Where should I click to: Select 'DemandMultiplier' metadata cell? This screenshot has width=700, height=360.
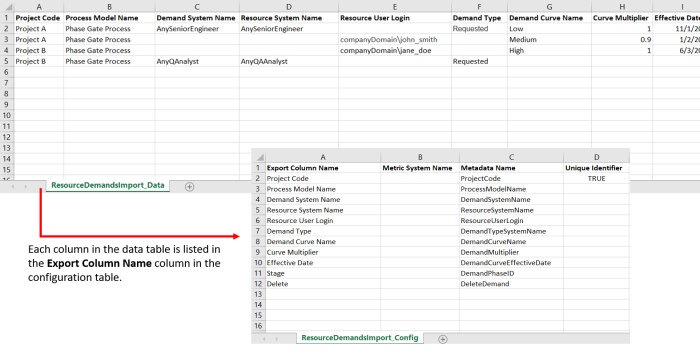tap(511, 252)
